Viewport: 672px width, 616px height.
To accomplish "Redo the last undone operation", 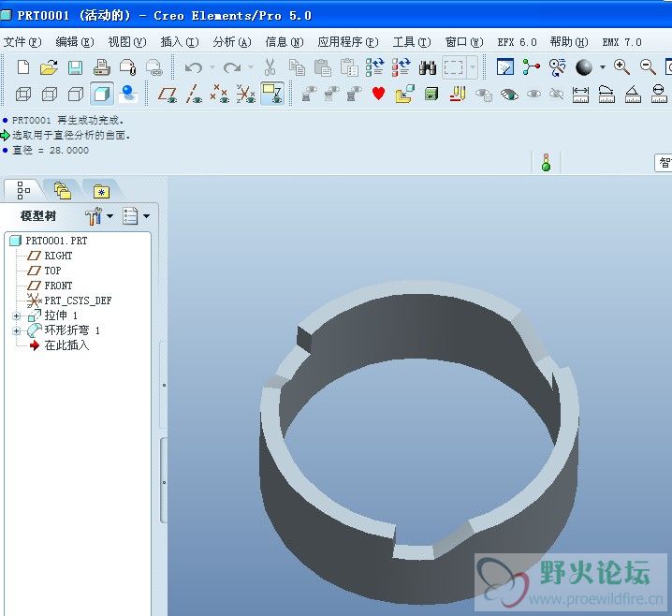I will click(232, 67).
